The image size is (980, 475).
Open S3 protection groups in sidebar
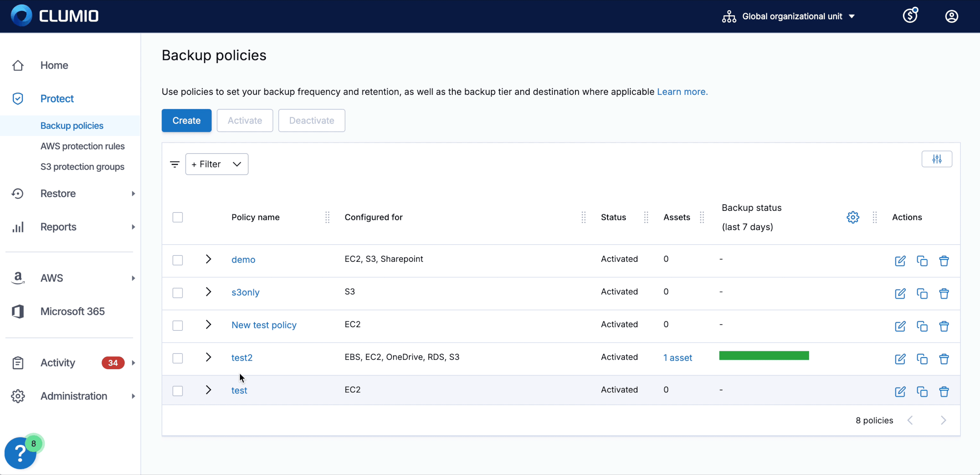[x=82, y=167]
